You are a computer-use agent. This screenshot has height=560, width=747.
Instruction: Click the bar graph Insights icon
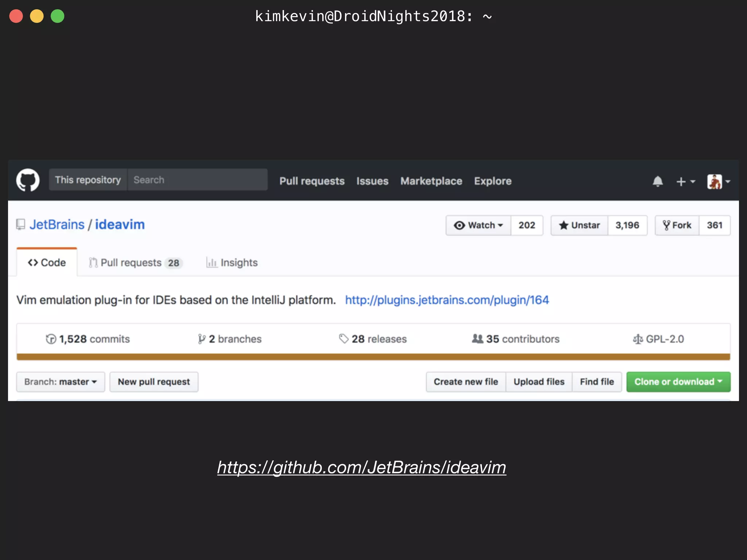[x=212, y=262]
